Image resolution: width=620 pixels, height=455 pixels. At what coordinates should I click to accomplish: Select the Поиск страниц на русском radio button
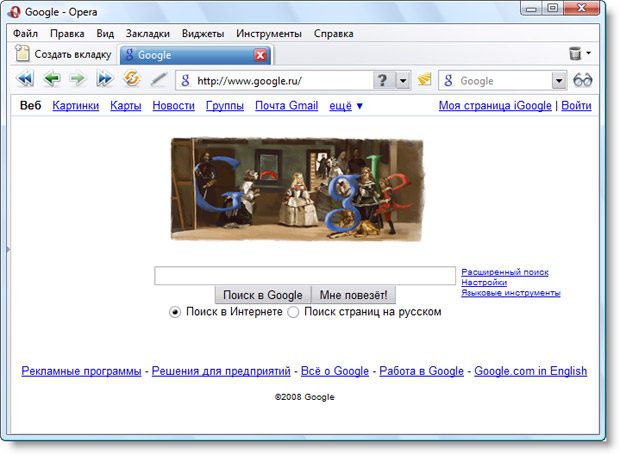tap(293, 312)
